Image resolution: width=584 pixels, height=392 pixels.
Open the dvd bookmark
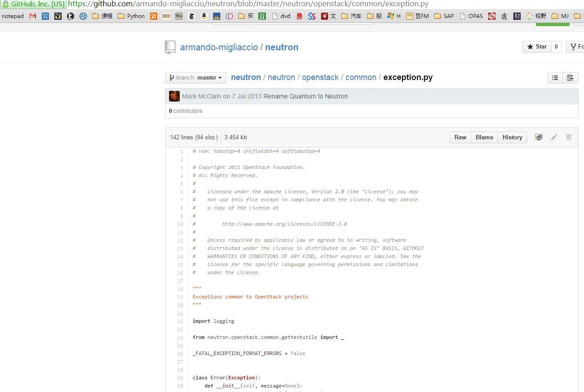pyautogui.click(x=281, y=16)
